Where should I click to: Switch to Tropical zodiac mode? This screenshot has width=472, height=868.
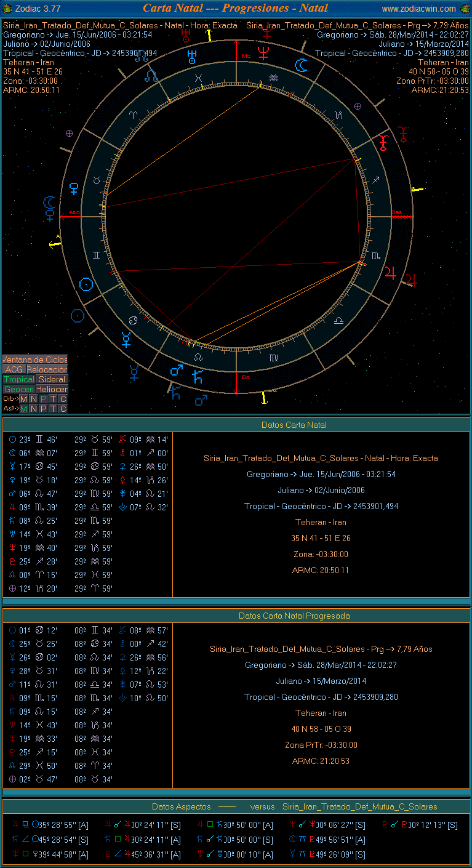19,379
